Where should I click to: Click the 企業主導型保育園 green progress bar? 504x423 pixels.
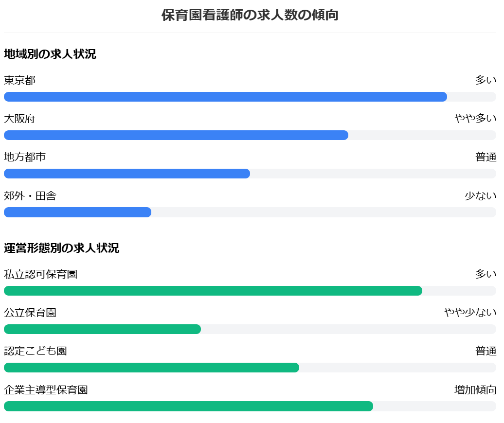[x=188, y=406]
